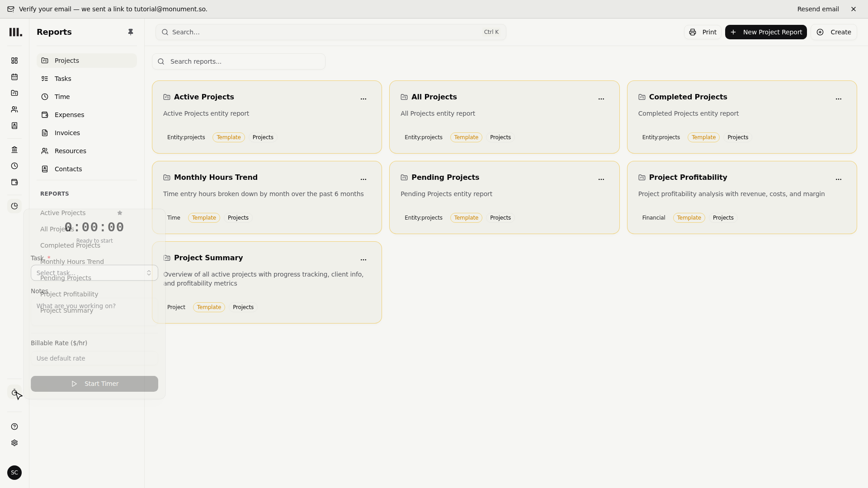Click the Start Timer button

94,384
